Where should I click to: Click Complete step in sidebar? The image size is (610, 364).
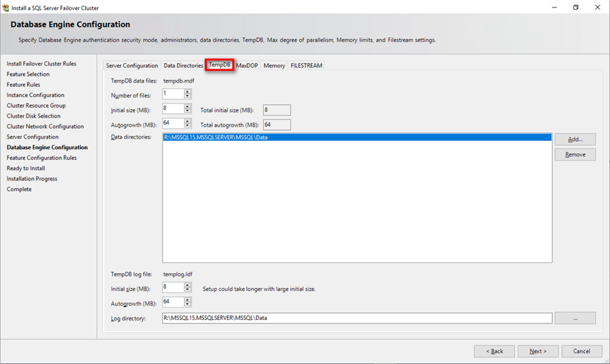[x=19, y=189]
